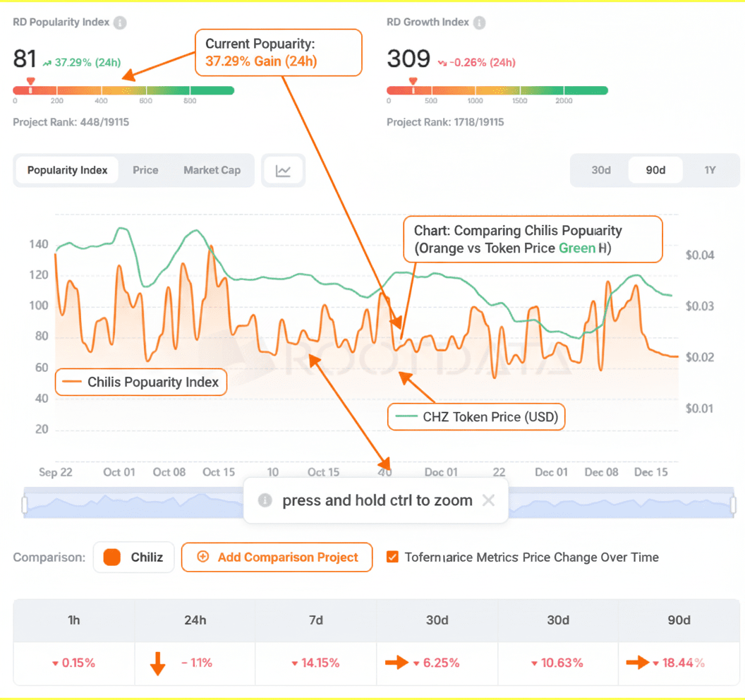
Task: Click the plus icon on Add Comparison Project
Action: [x=203, y=557]
